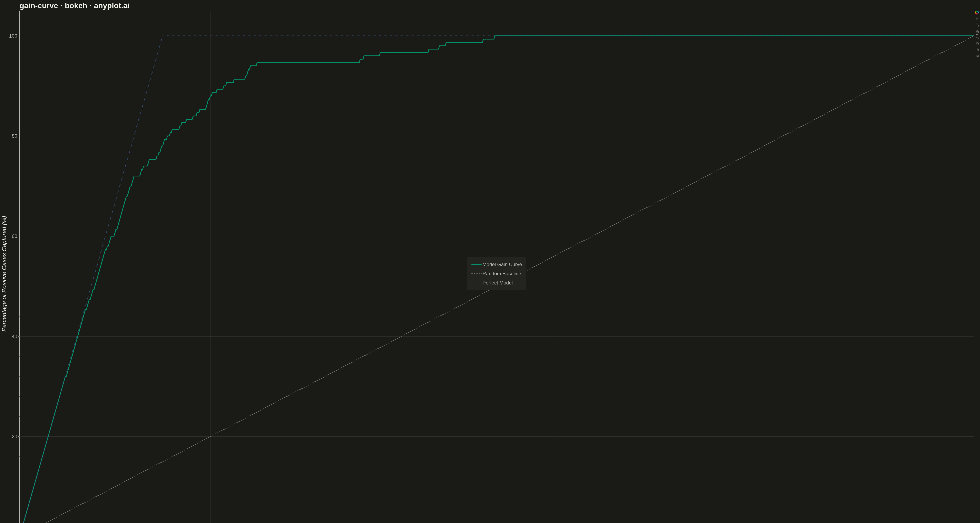Save the plot with download icon
The height and width of the screenshot is (523, 980).
pos(977,38)
